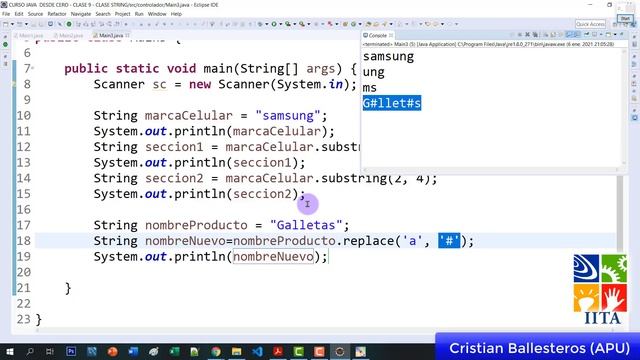Image resolution: width=640 pixels, height=360 pixels.
Task: Open the Source menu
Action: click(35, 14)
